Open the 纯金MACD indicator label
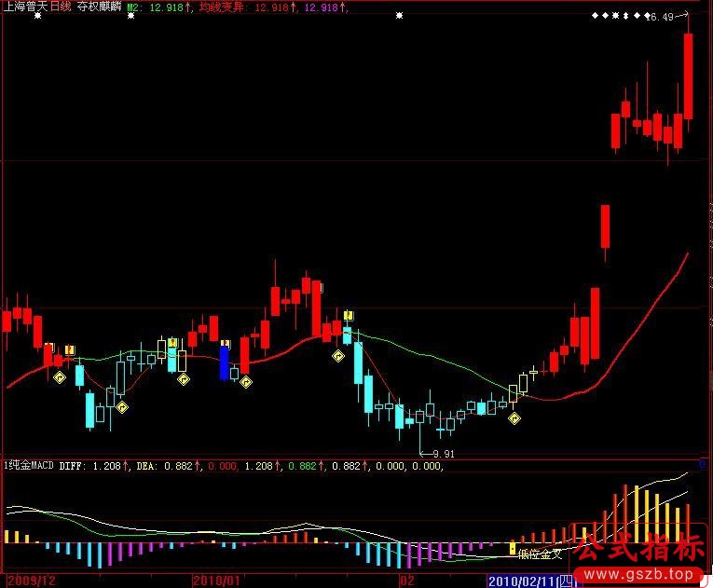The width and height of the screenshot is (713, 588). 32,464
